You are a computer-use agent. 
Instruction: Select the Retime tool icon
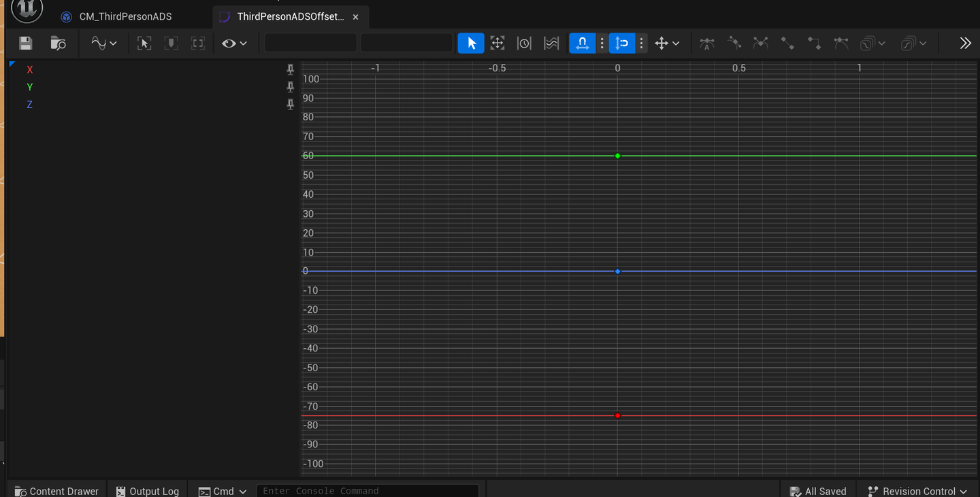[x=524, y=44]
